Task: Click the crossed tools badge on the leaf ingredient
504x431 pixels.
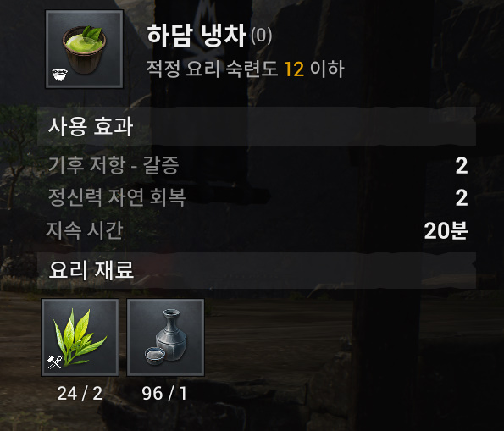Action: pos(54,362)
